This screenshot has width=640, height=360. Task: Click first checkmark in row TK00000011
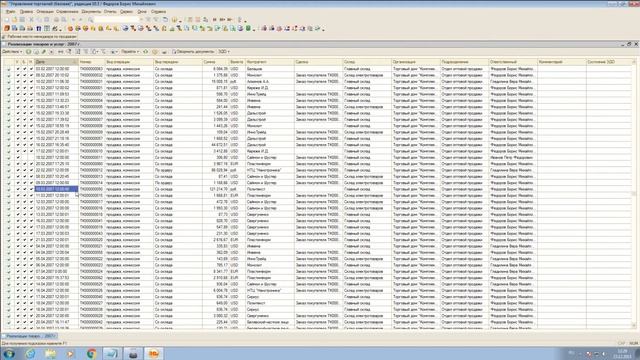(18, 158)
